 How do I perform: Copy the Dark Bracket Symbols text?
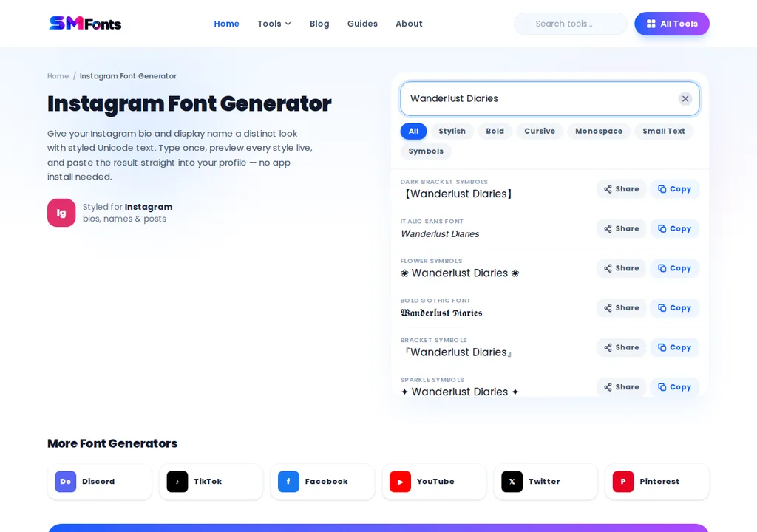click(x=674, y=189)
